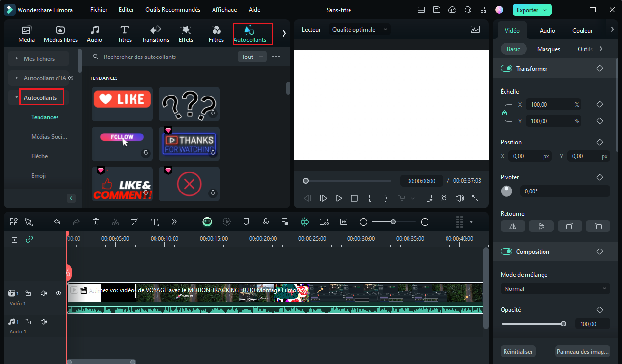Open the Tout filter dropdown
Image resolution: width=622 pixels, height=364 pixels.
(252, 57)
